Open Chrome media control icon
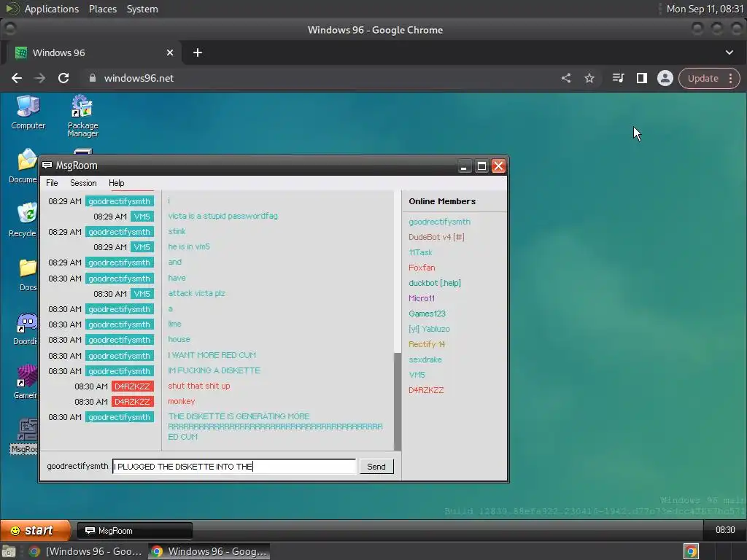 click(618, 78)
